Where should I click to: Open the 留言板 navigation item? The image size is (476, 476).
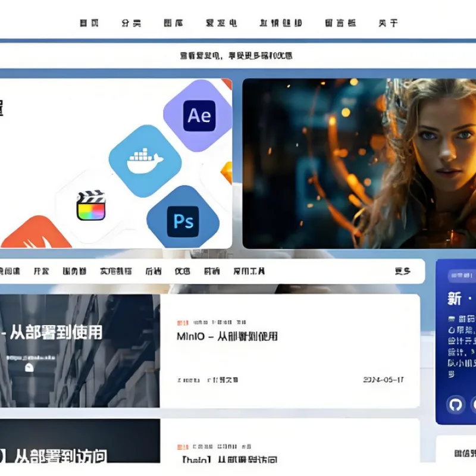(340, 23)
